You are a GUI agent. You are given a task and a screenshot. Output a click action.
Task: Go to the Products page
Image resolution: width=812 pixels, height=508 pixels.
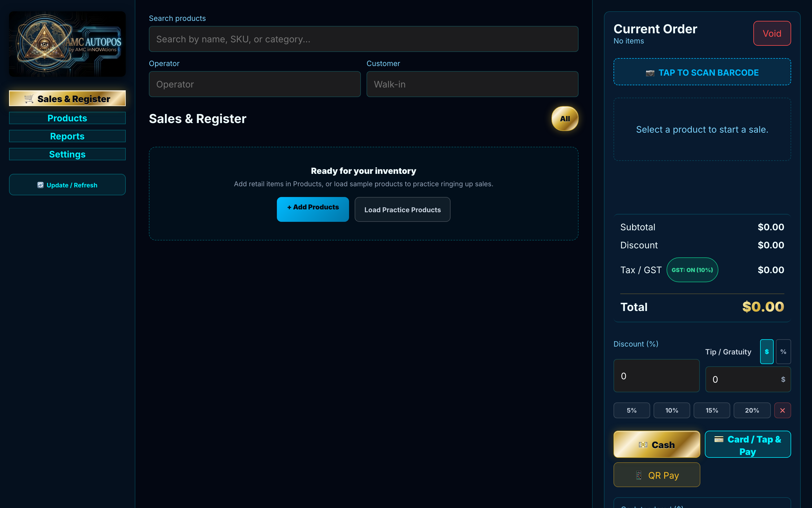(67, 118)
